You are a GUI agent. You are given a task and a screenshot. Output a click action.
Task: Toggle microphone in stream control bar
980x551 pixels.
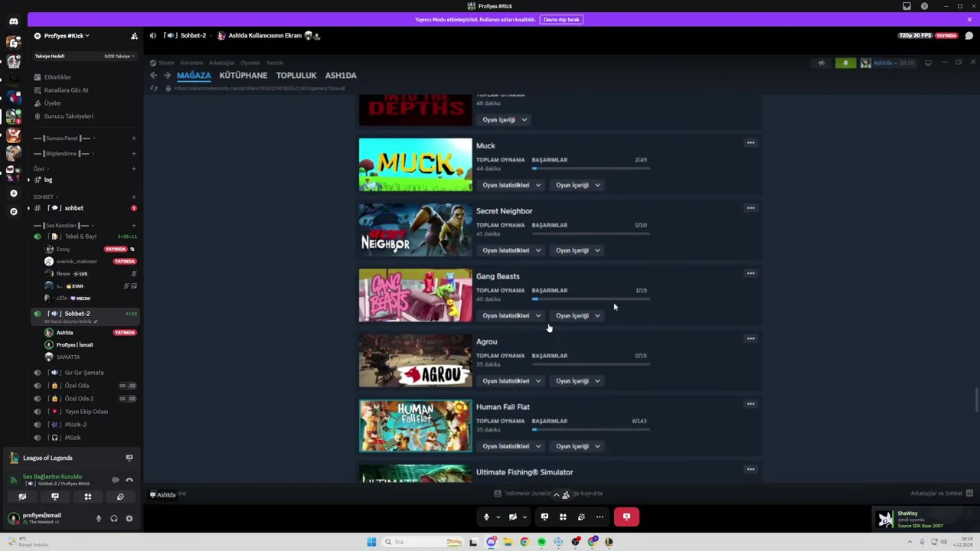coord(486,517)
